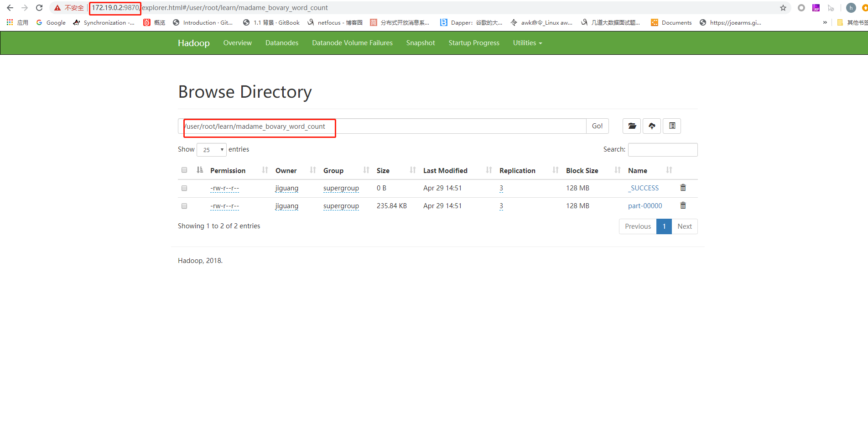Image resolution: width=868 pixels, height=426 pixels.
Task: Open the Introduction Git bookmark
Action: pyautogui.click(x=203, y=22)
